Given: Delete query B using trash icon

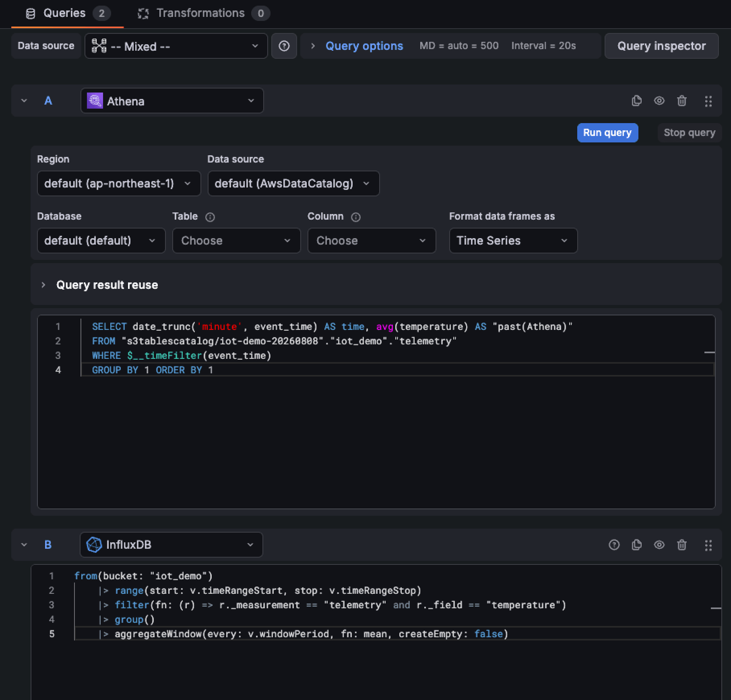Looking at the screenshot, I should point(681,545).
